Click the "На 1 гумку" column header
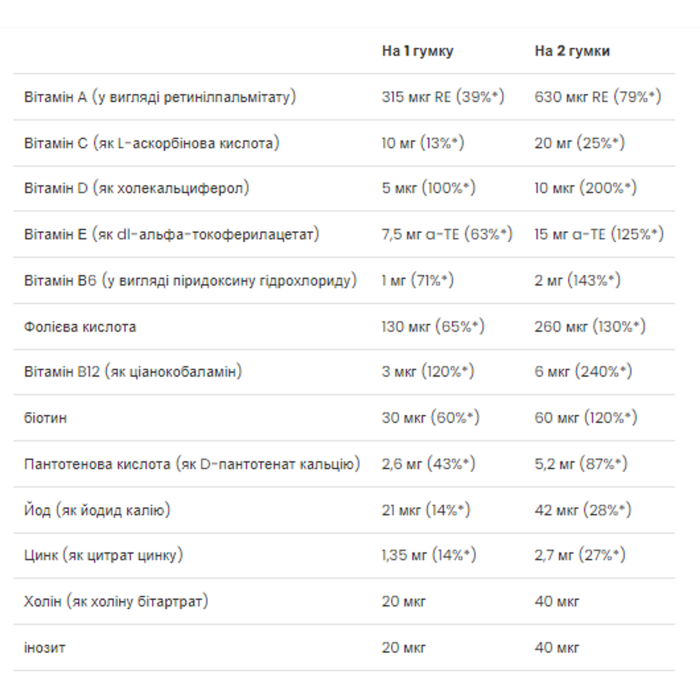This screenshot has height=700, width=700. (x=417, y=51)
